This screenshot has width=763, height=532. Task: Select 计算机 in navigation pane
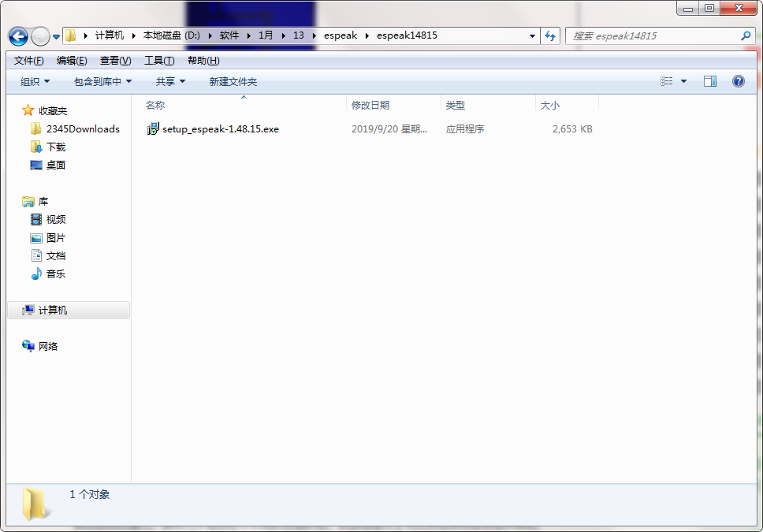[53, 311]
